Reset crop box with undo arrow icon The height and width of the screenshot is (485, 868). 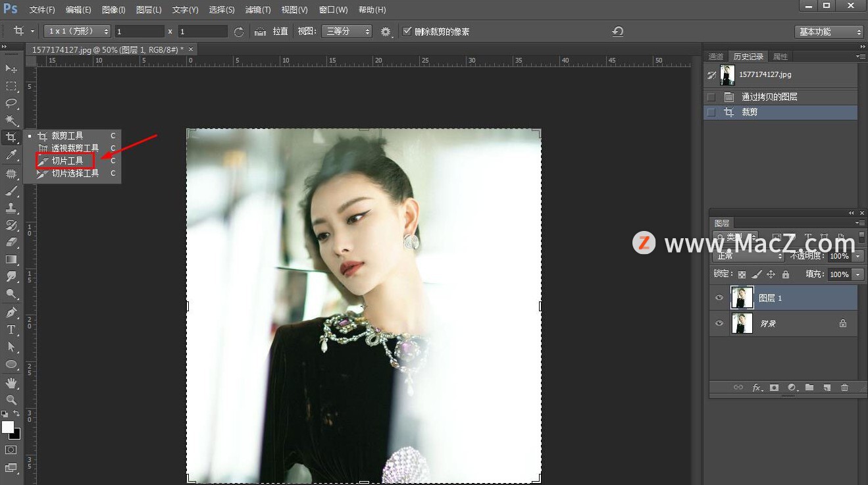click(x=617, y=32)
